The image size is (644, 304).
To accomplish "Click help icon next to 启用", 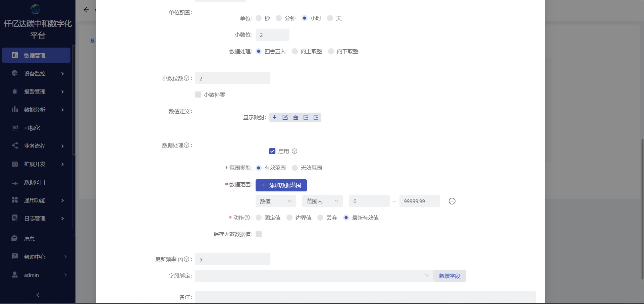I will coord(294,151).
